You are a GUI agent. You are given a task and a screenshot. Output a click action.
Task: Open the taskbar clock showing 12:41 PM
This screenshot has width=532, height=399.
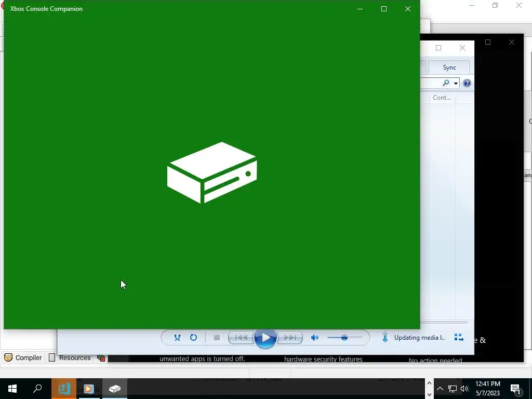pos(487,389)
